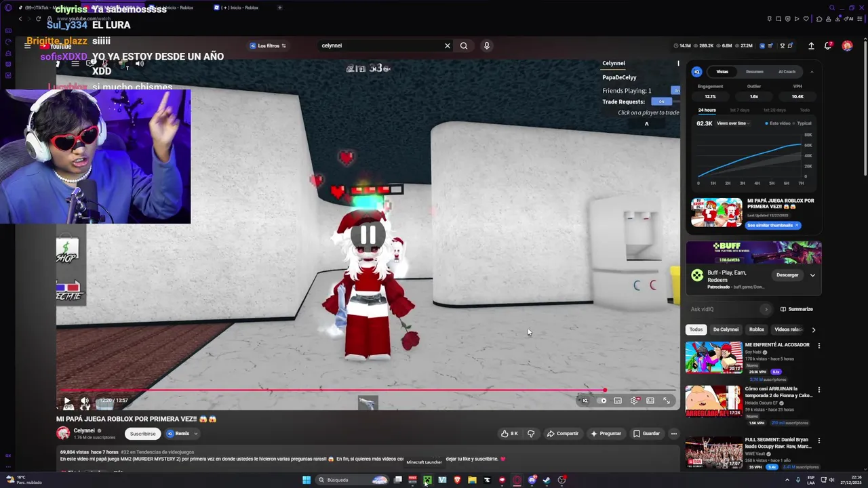868x488 pixels.
Task: Open the 'Los filtros' dropdown
Action: (x=268, y=45)
